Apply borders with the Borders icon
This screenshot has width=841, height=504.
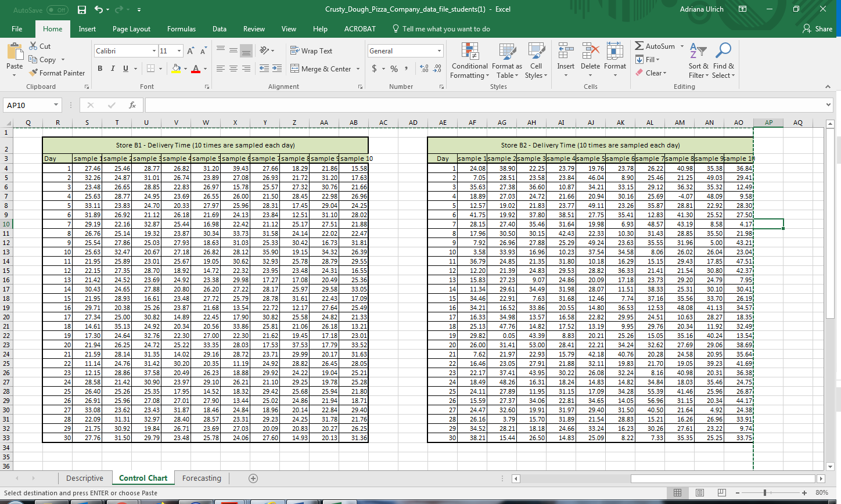(x=151, y=69)
